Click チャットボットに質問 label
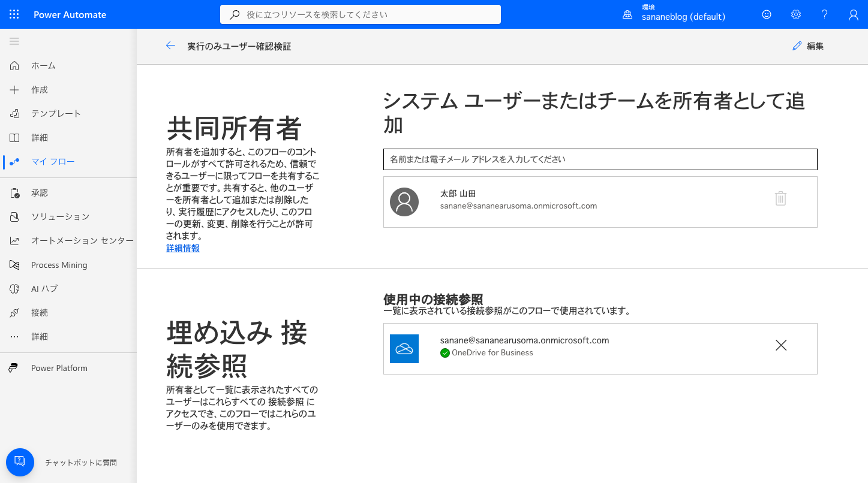868x483 pixels. coord(81,463)
